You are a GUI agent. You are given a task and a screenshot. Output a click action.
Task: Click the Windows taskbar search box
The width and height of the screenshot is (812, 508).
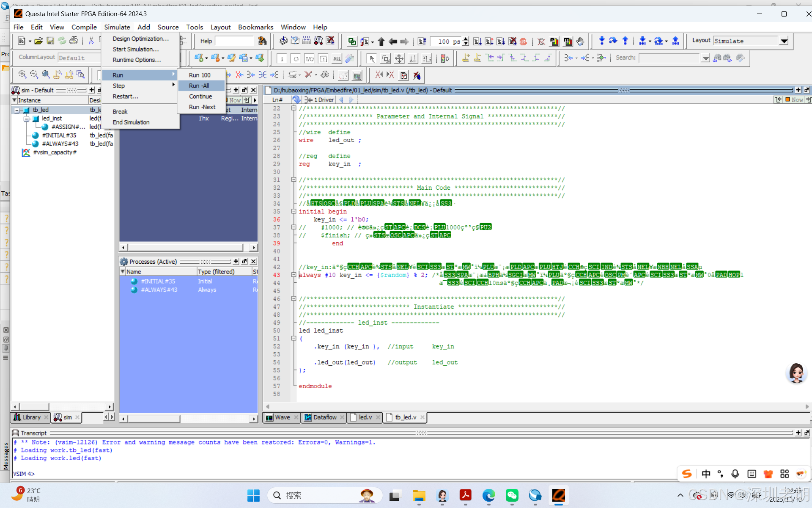pos(324,495)
